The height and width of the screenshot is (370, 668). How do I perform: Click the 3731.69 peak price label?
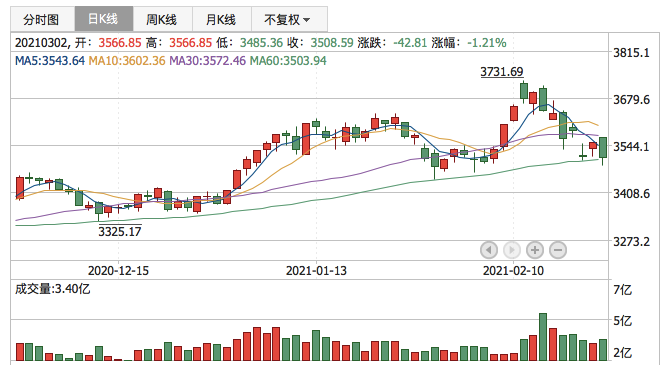click(x=502, y=72)
